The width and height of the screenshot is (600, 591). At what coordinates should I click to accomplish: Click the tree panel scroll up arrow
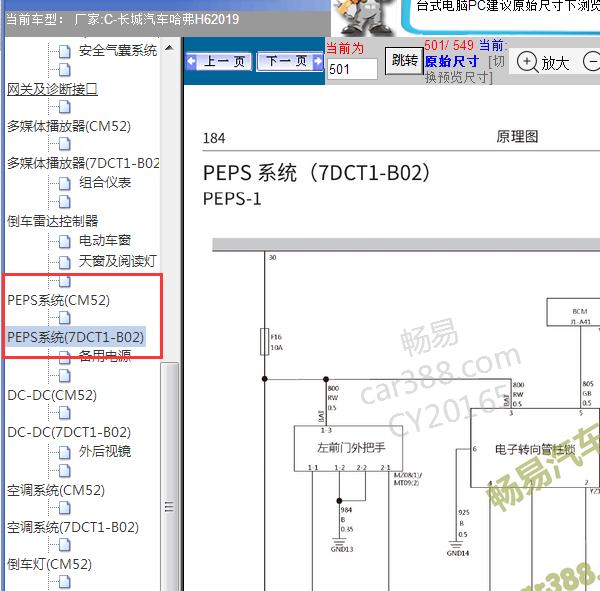(x=169, y=48)
